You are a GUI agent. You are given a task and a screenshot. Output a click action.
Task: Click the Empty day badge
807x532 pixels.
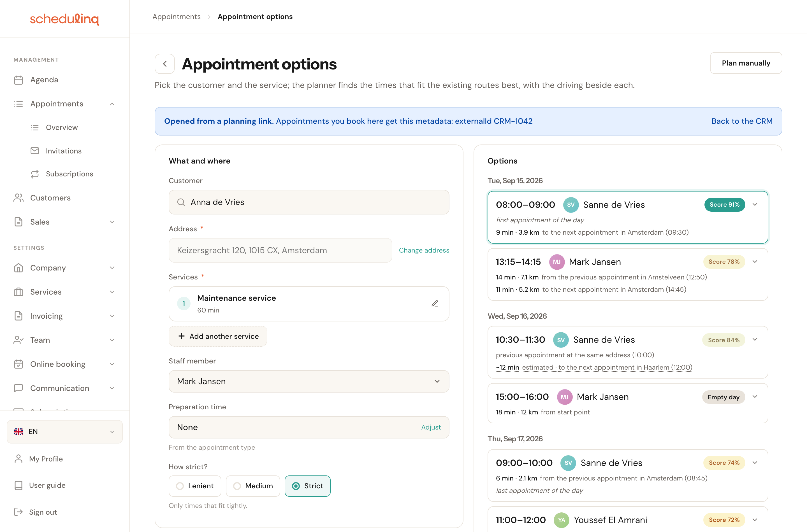[x=723, y=397]
